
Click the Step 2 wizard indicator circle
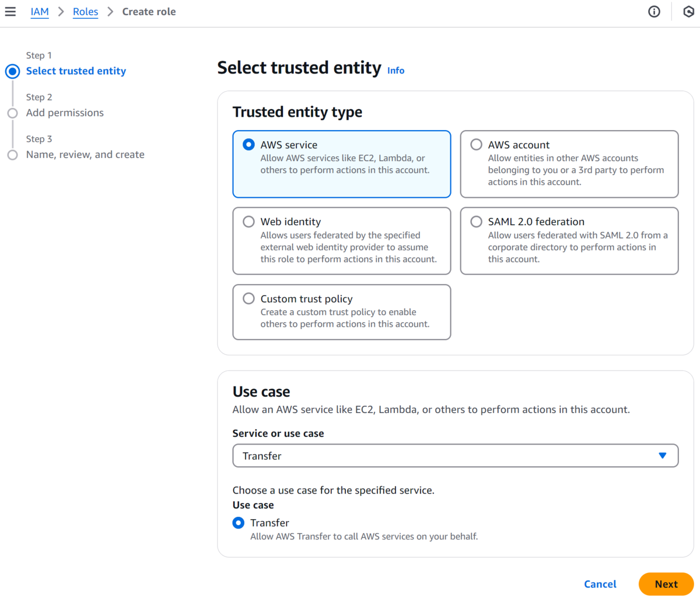point(12,113)
